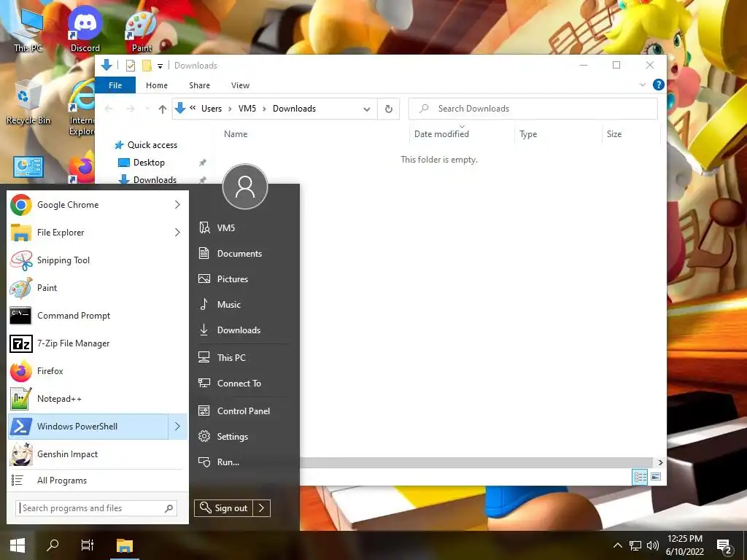Sort by the Date modified column header
Image resolution: width=747 pixels, height=560 pixels.
(x=462, y=134)
